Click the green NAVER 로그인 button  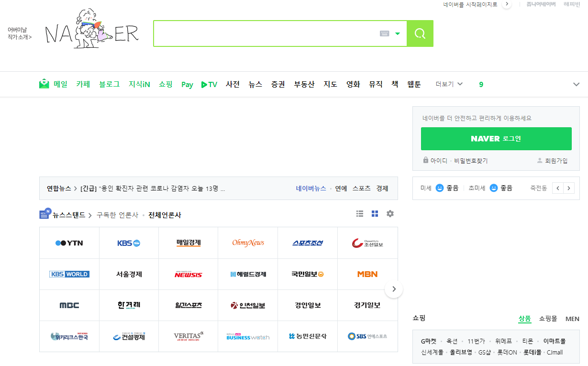click(496, 139)
